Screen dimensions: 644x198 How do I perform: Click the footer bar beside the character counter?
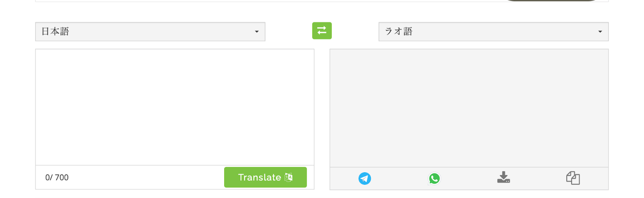pyautogui.click(x=145, y=177)
